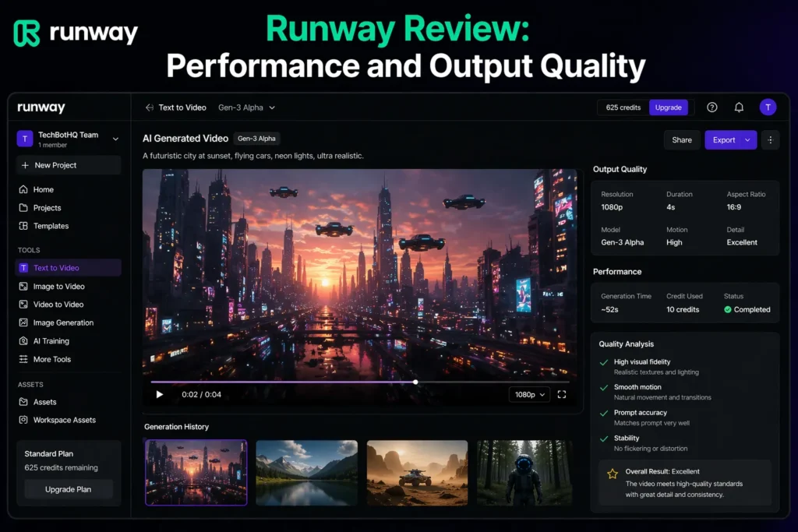798x532 pixels.
Task: Click the Gen-3 Alpha badge beside title
Action: coord(256,139)
